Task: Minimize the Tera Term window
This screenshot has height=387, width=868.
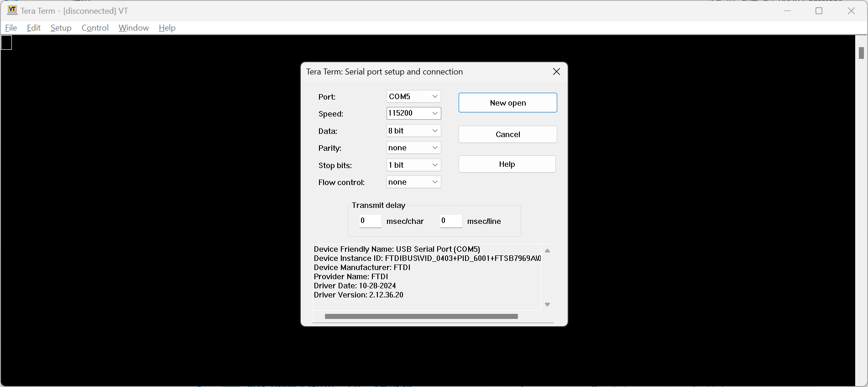Action: [x=787, y=11]
